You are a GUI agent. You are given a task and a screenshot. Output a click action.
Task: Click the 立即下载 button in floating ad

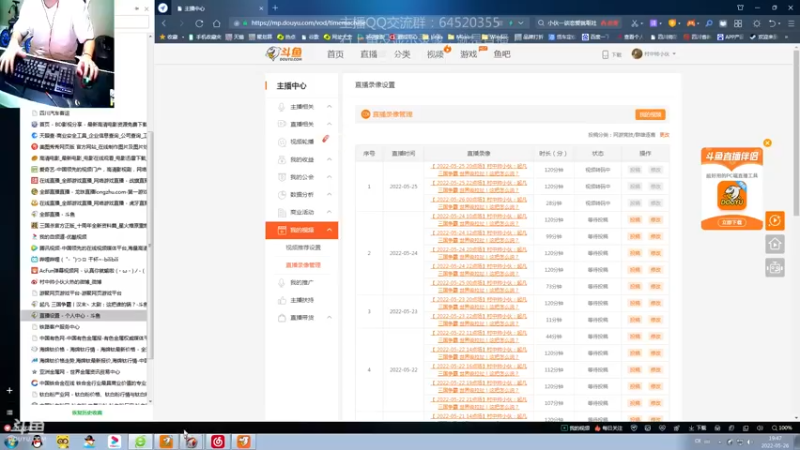(732, 222)
